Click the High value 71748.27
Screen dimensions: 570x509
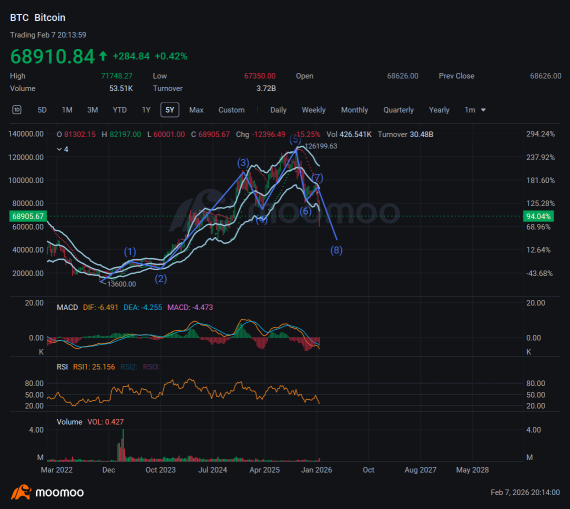[x=117, y=76]
